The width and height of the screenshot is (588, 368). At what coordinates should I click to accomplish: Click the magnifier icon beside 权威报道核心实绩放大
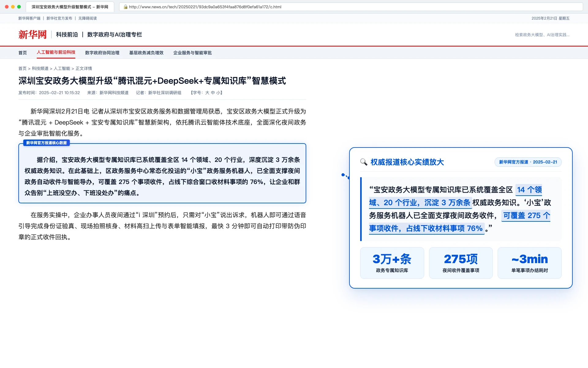[364, 162]
